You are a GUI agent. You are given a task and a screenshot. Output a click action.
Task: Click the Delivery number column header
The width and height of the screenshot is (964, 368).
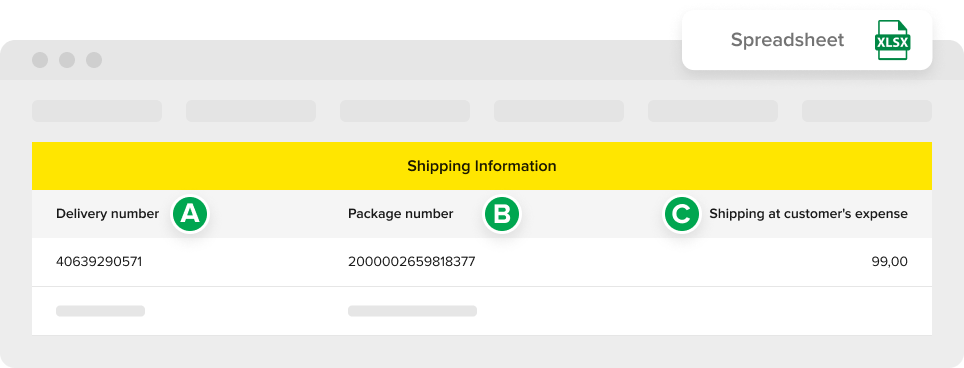108,214
